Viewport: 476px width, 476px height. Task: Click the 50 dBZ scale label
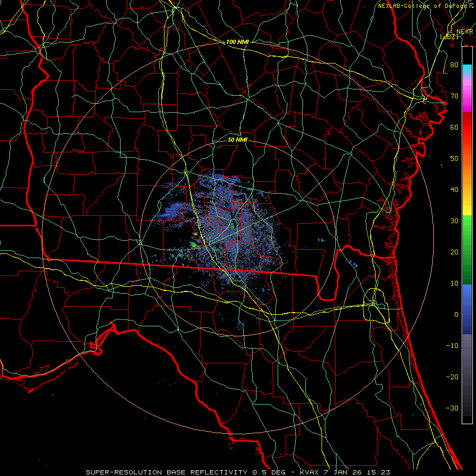[454, 159]
